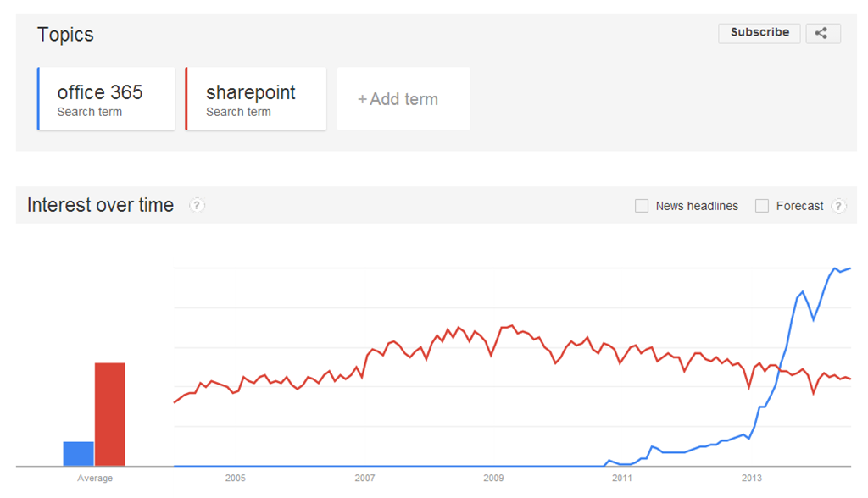Click the help icon next to Forecast

pos(838,206)
